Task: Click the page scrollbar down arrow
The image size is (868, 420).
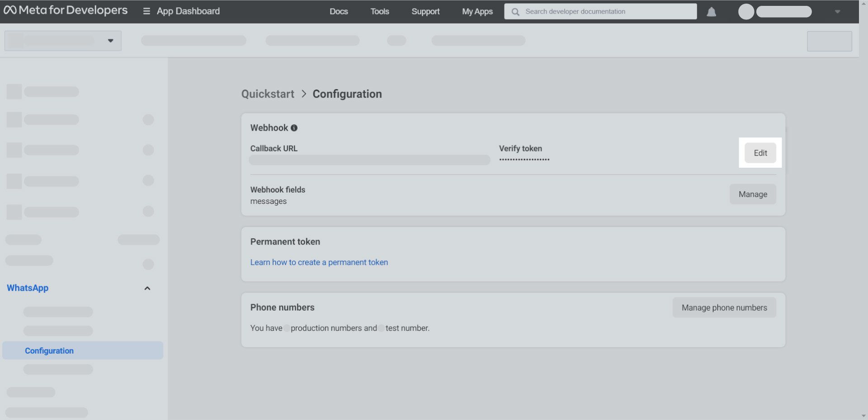Action: pyautogui.click(x=863, y=416)
